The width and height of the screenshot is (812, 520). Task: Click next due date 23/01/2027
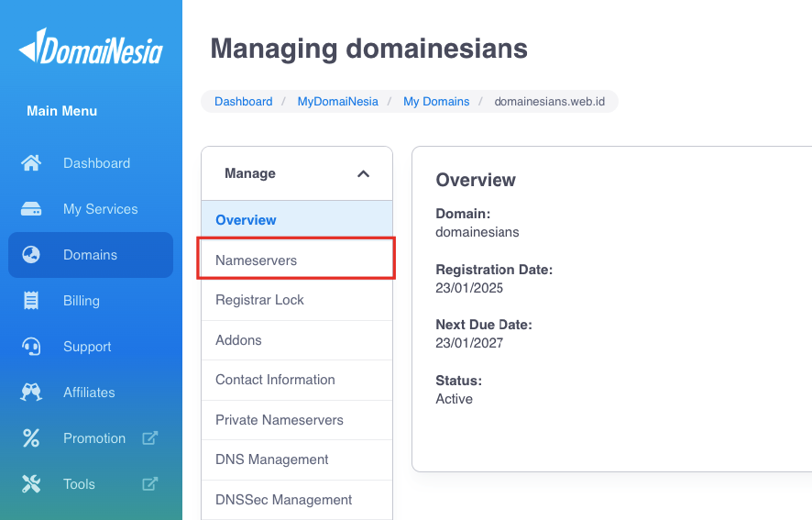pos(469,343)
